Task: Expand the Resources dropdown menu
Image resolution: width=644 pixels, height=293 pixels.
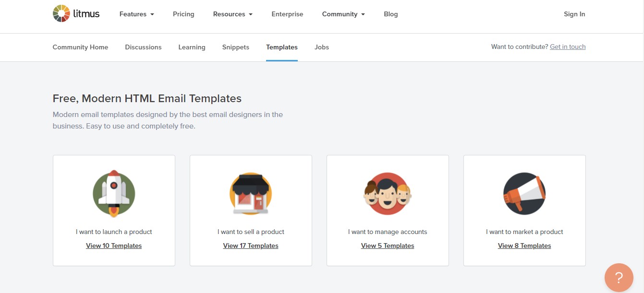Action: [x=232, y=14]
